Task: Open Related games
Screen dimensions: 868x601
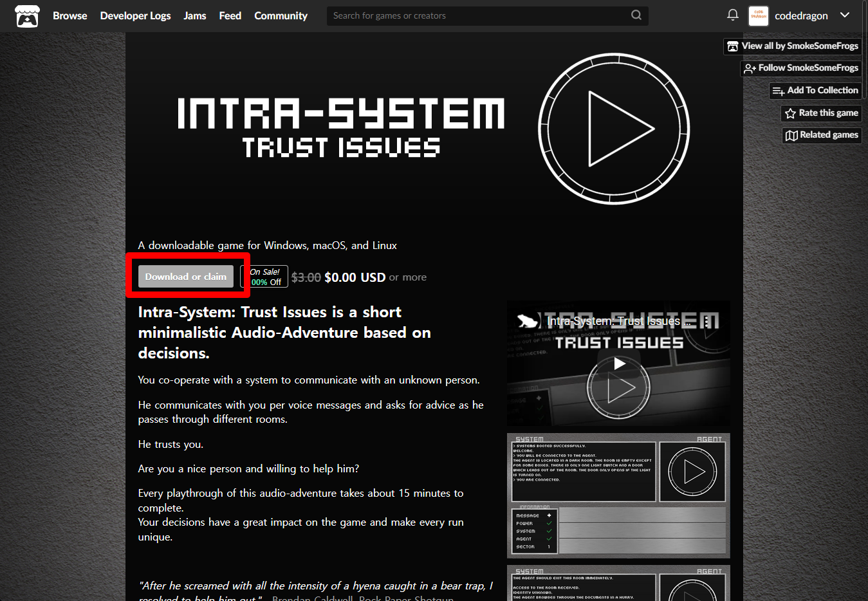Action: (x=822, y=135)
